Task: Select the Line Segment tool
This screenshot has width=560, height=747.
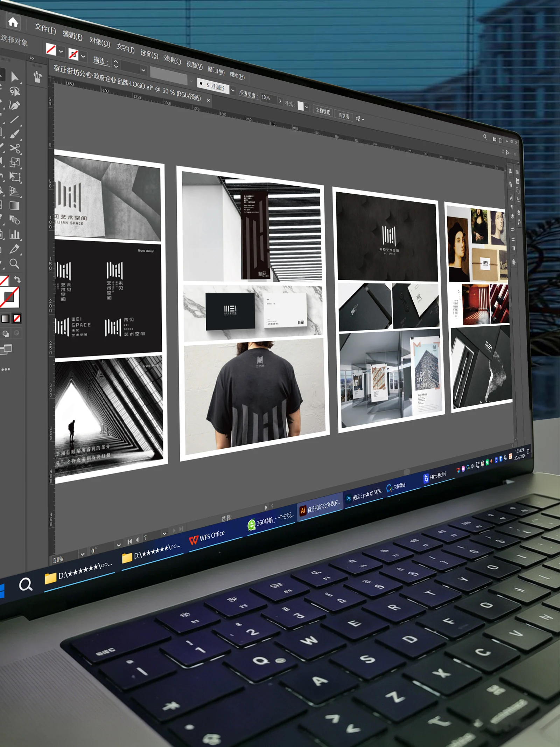Action: 15,120
